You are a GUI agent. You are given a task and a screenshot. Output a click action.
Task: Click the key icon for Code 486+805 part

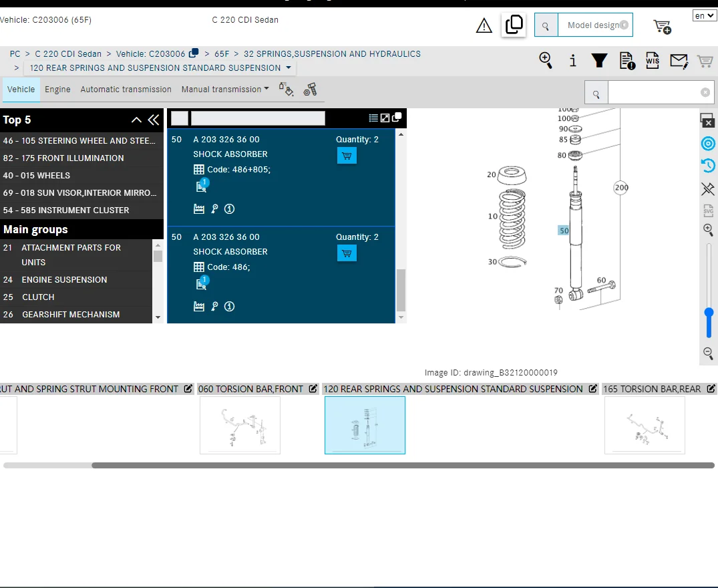214,209
